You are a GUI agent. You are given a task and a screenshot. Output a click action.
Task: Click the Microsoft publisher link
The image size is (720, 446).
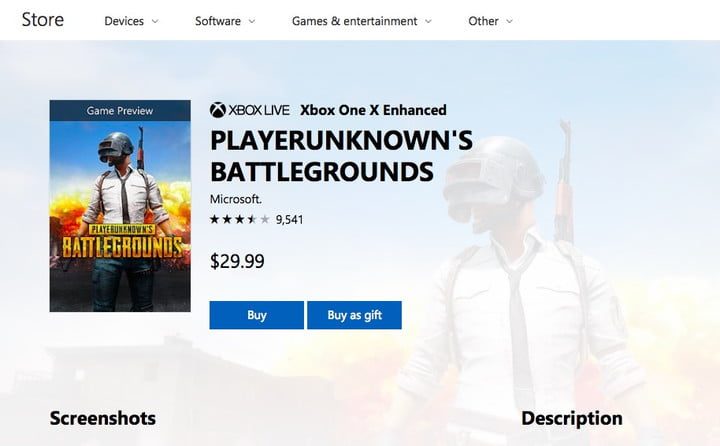(x=235, y=199)
